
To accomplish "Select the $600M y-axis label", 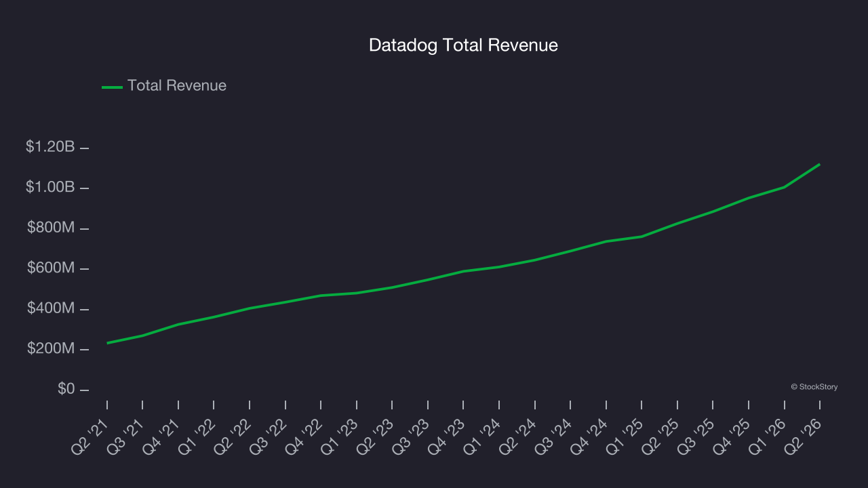I will pyautogui.click(x=51, y=268).
